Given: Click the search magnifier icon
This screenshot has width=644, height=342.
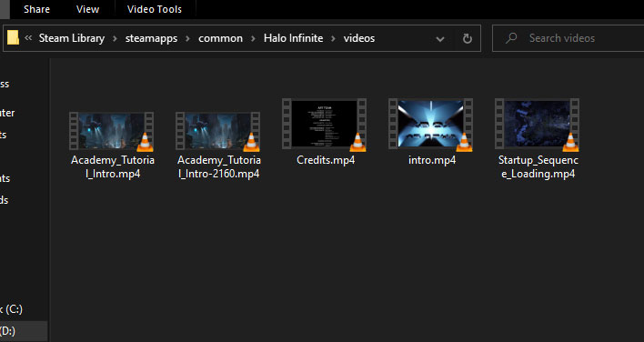Looking at the screenshot, I should tap(511, 38).
